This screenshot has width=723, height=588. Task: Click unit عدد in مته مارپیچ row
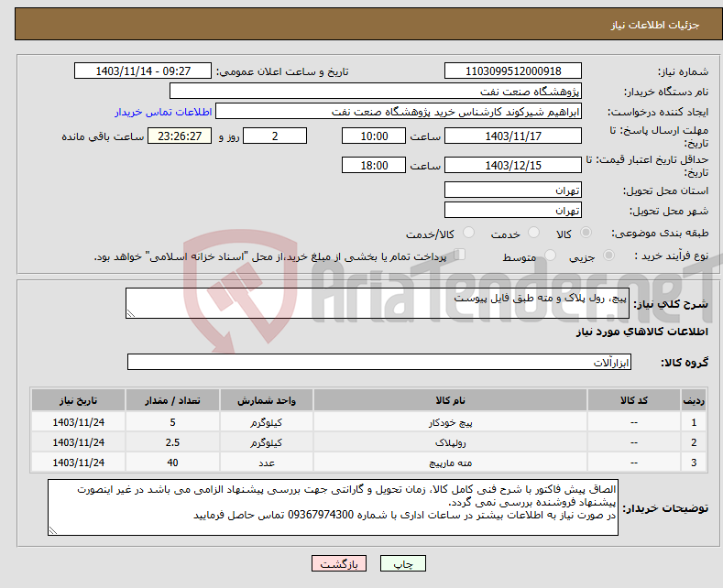(267, 463)
